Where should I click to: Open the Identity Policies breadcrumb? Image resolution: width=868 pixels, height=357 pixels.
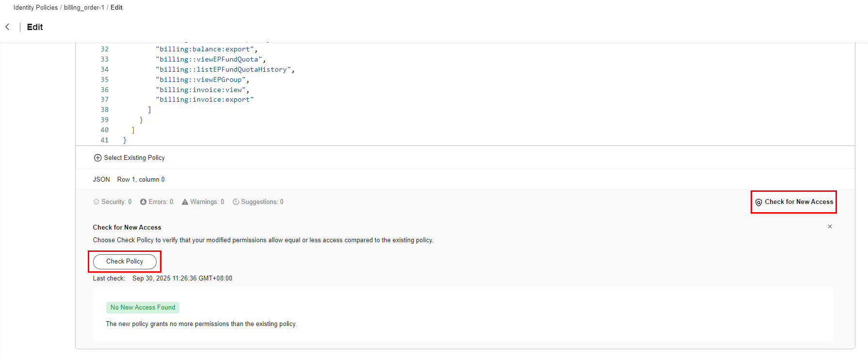coord(35,8)
